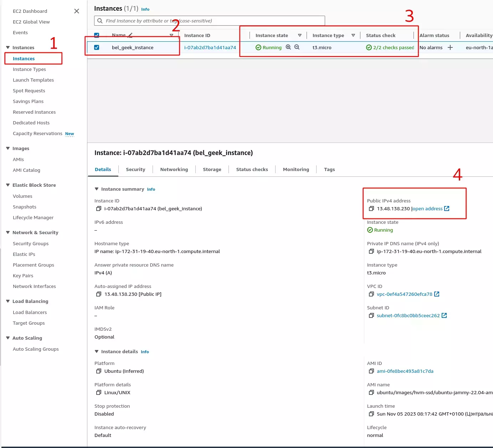493x448 pixels.
Task: Collapse the Elastic Block Store section
Action: (8, 185)
